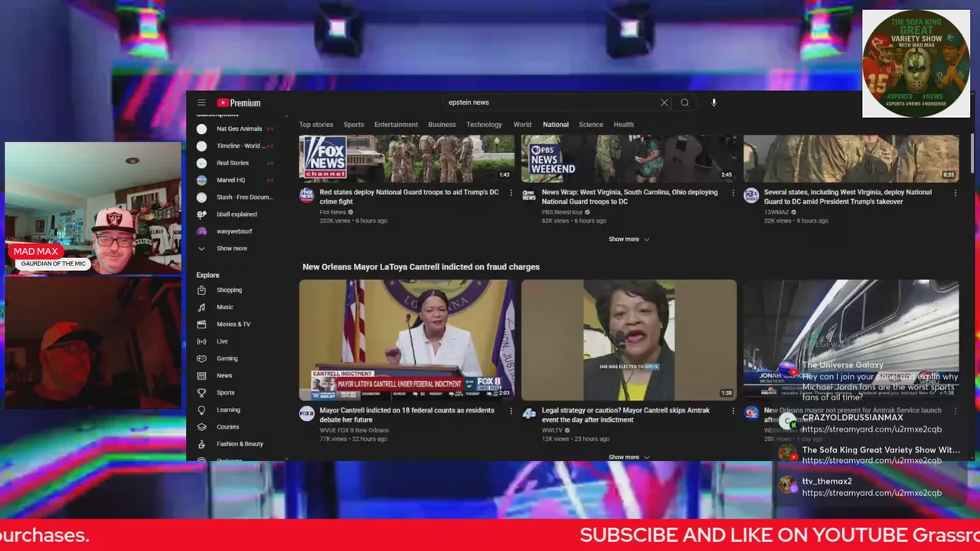Select the Sports news tab

point(354,125)
